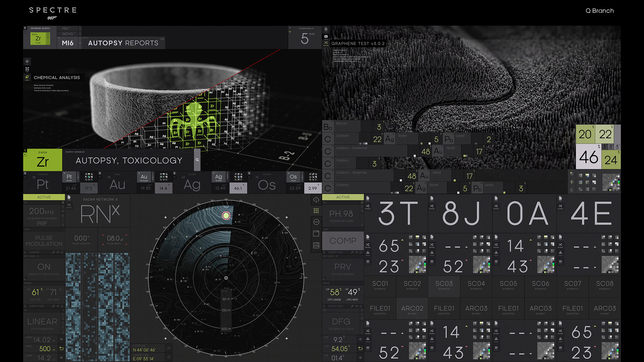Click the camera icon above Graphene Test v3.0.2
Screen dimensions: 644x362
(x=326, y=36)
